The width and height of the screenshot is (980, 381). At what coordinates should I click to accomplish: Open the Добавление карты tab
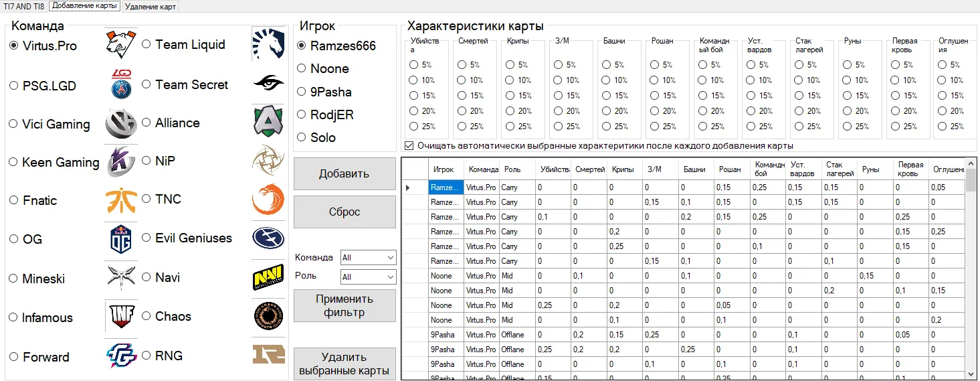(x=85, y=5)
